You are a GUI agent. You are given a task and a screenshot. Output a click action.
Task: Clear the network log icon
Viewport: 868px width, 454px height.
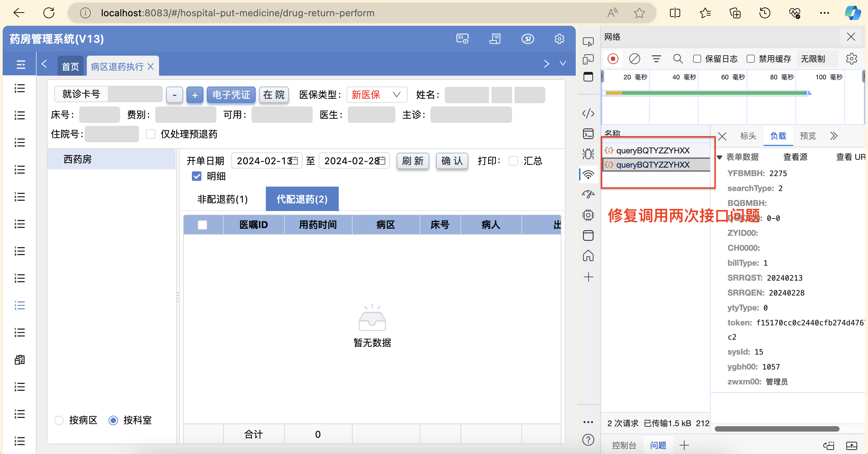click(x=634, y=59)
